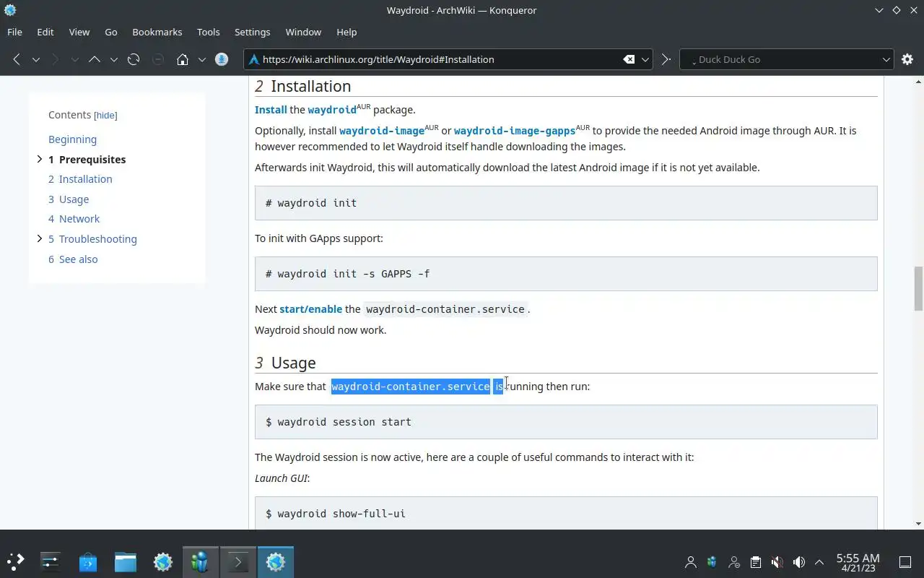This screenshot has width=924, height=578.
Task: Click the Arch logo favicon in the URL bar
Action: click(x=253, y=59)
